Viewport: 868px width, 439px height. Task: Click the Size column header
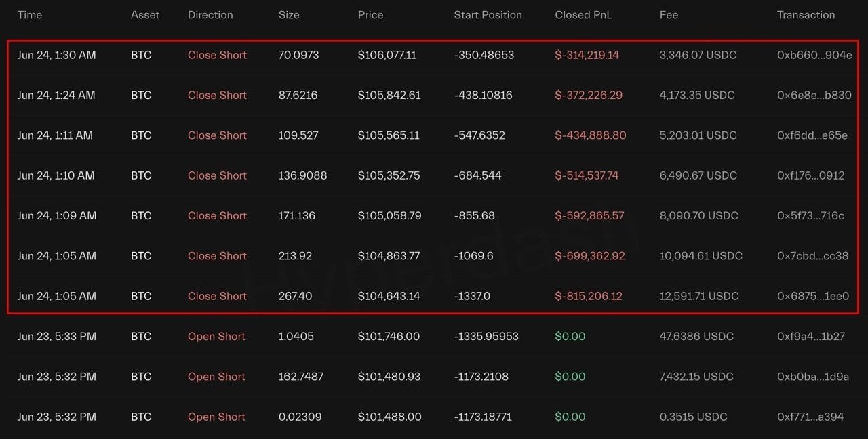(x=289, y=15)
